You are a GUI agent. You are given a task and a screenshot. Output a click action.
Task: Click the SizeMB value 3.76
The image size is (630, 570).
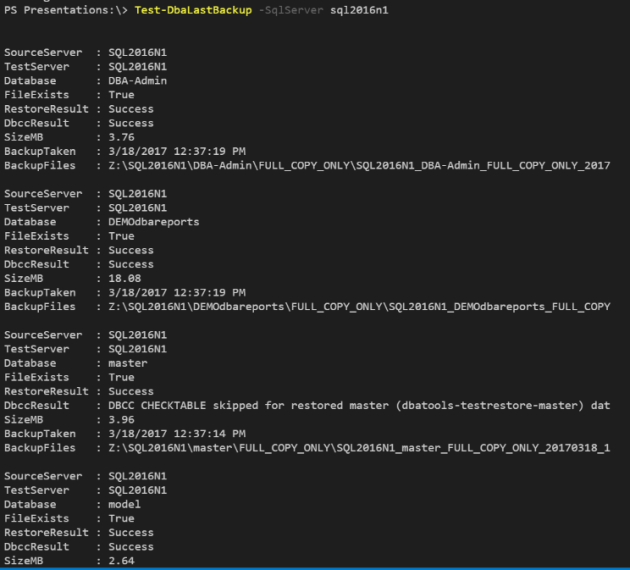(124, 137)
